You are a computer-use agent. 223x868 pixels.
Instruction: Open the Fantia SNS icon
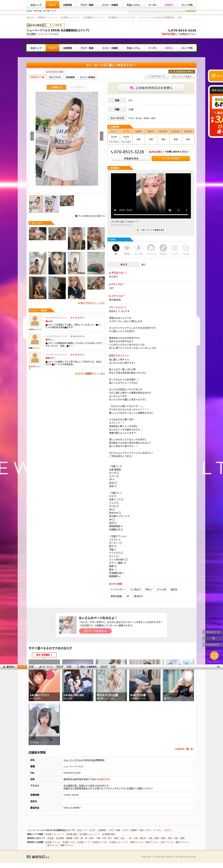[x=186, y=248]
